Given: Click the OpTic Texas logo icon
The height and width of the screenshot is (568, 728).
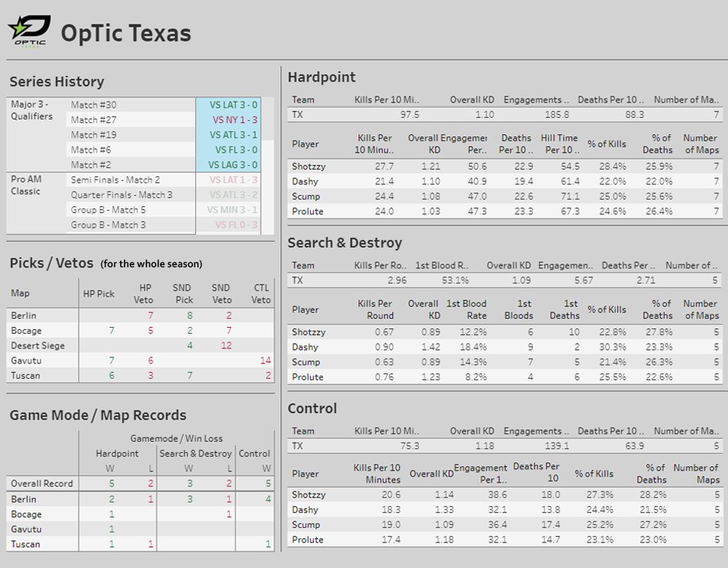Looking at the screenshot, I should [x=29, y=31].
